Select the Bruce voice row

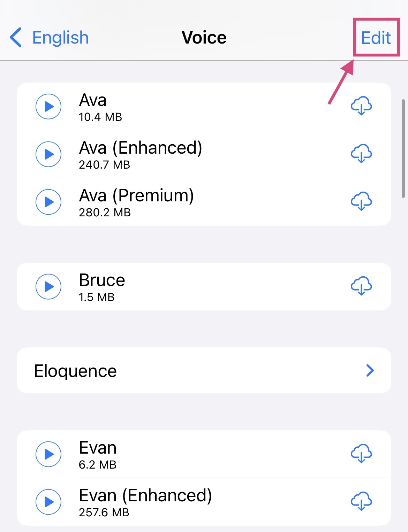tap(102, 286)
